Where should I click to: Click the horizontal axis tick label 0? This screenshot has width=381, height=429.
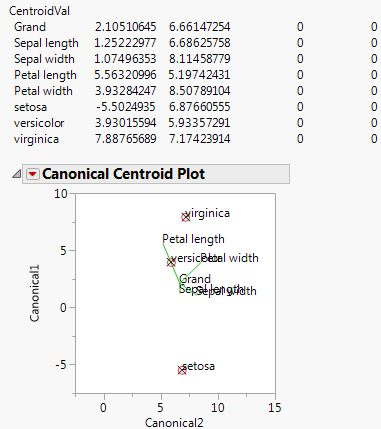pos(104,408)
